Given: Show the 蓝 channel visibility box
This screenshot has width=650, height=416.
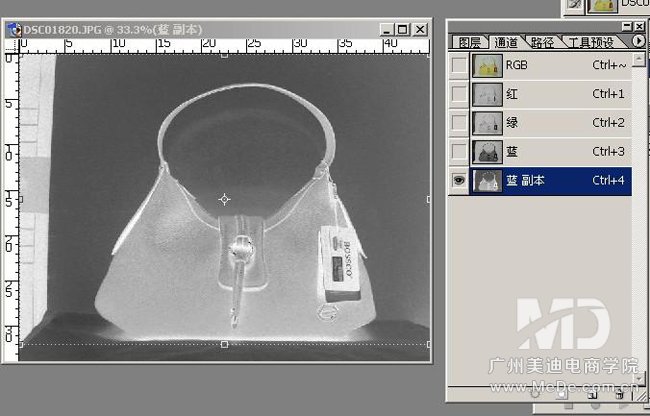Looking at the screenshot, I should (459, 152).
